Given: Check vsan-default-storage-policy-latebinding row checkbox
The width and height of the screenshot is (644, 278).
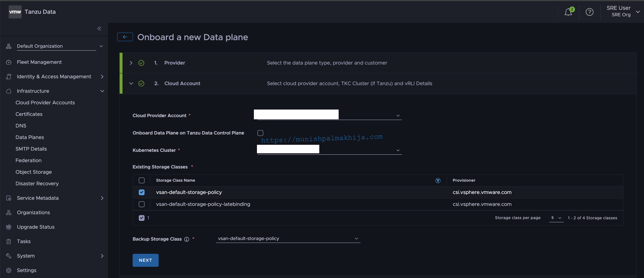Looking at the screenshot, I should [x=141, y=204].
